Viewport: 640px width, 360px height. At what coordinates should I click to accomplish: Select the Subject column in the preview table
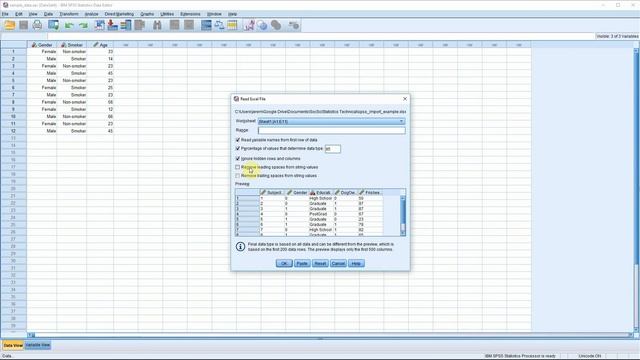pos(272,192)
